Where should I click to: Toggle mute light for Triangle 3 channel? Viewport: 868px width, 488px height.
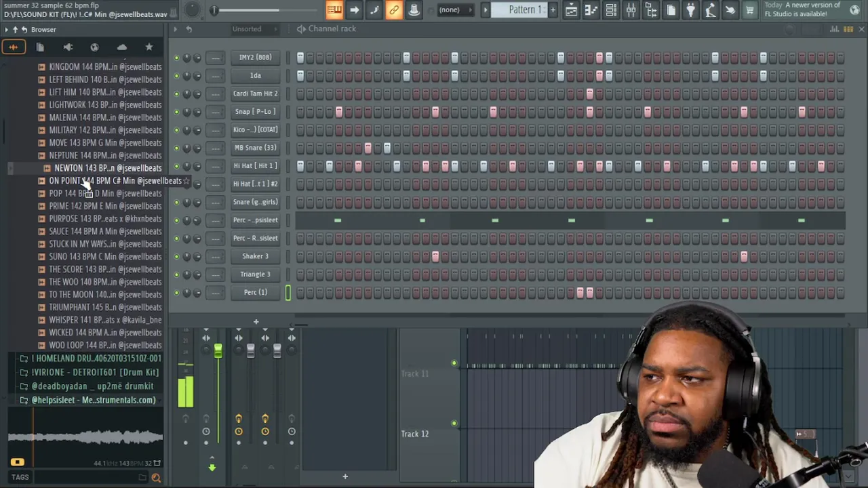(x=176, y=274)
